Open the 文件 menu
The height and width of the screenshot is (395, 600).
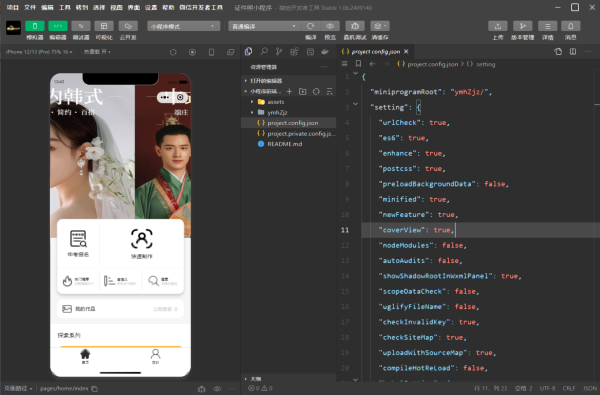tap(30, 7)
